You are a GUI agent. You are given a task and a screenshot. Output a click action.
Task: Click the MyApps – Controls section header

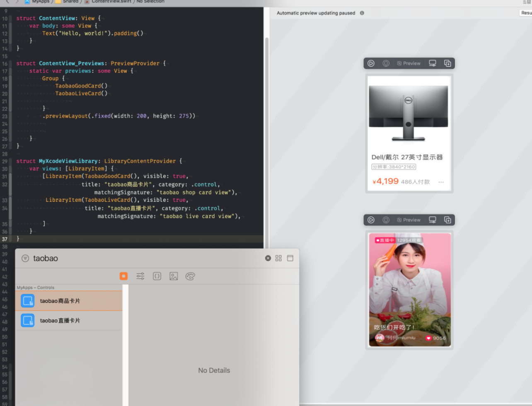coord(35,288)
